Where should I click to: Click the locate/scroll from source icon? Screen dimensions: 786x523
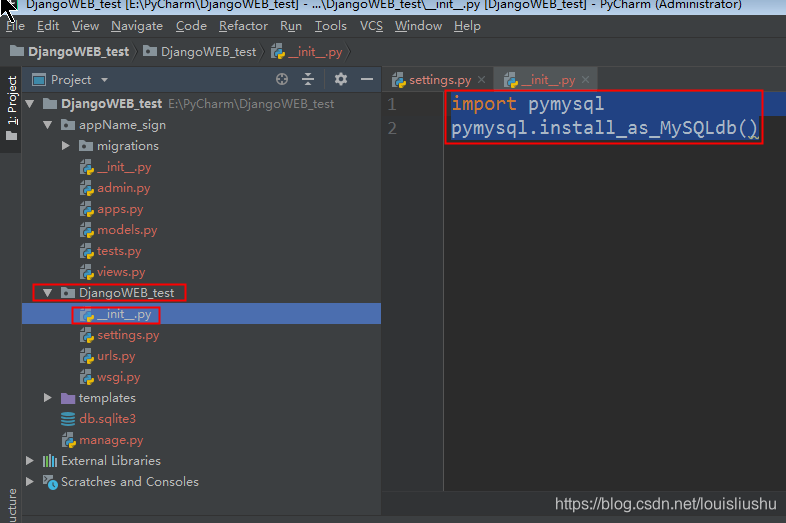click(x=282, y=79)
